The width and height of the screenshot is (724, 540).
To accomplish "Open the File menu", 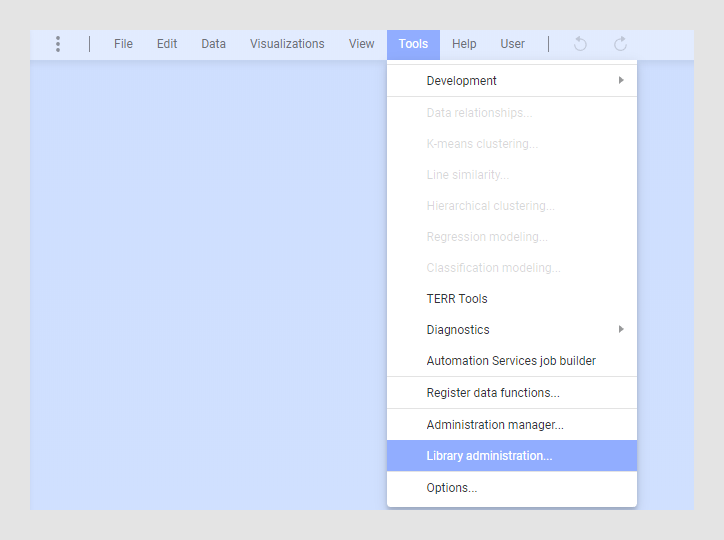I will pyautogui.click(x=123, y=44).
